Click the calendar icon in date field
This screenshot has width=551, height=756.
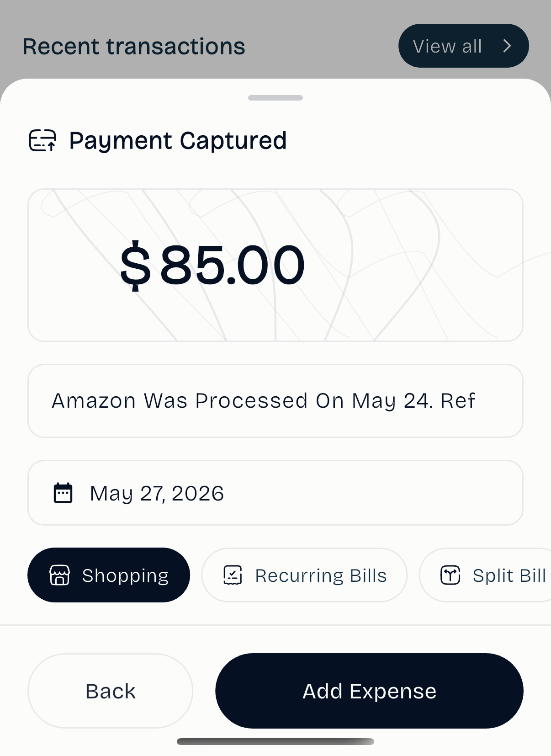pos(63,493)
